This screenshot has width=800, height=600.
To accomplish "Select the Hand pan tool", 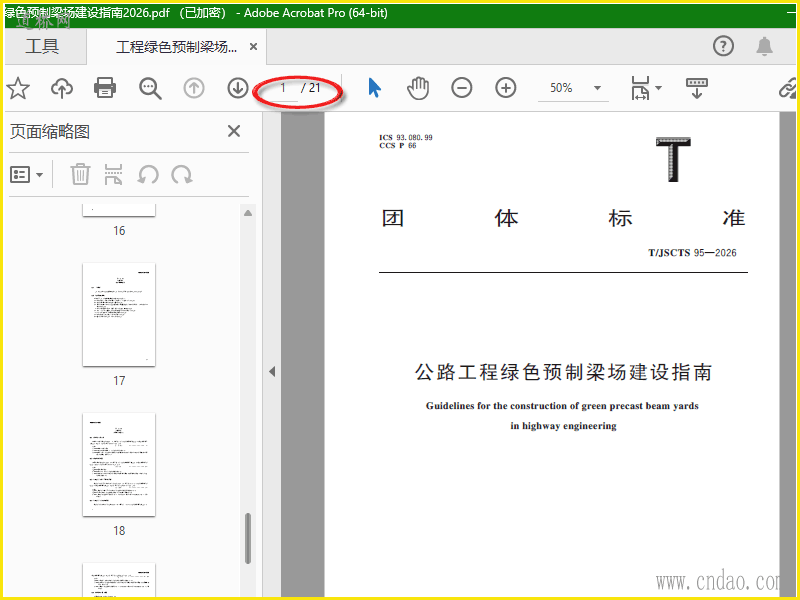I will pos(418,88).
